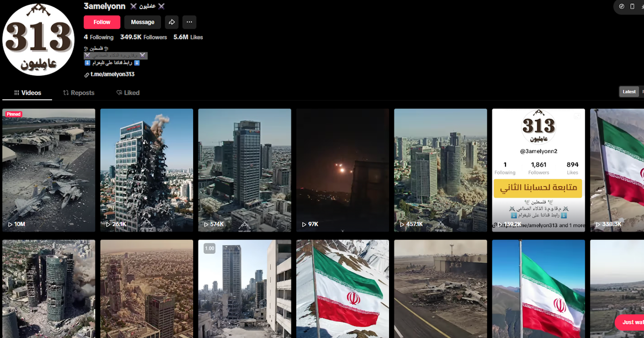This screenshot has width=644, height=338.
Task: Open the video marked 1.00 in second row
Action: [x=245, y=289]
